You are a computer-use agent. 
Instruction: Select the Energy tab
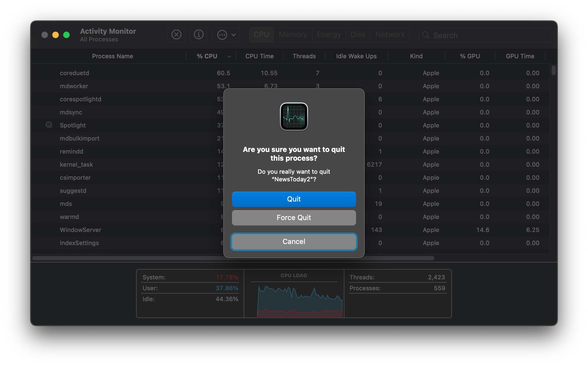[329, 35]
